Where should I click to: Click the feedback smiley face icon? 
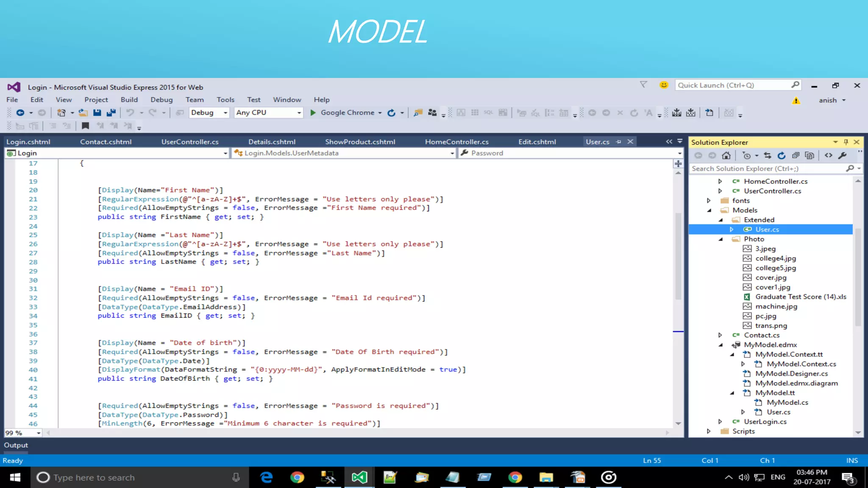pyautogui.click(x=664, y=85)
